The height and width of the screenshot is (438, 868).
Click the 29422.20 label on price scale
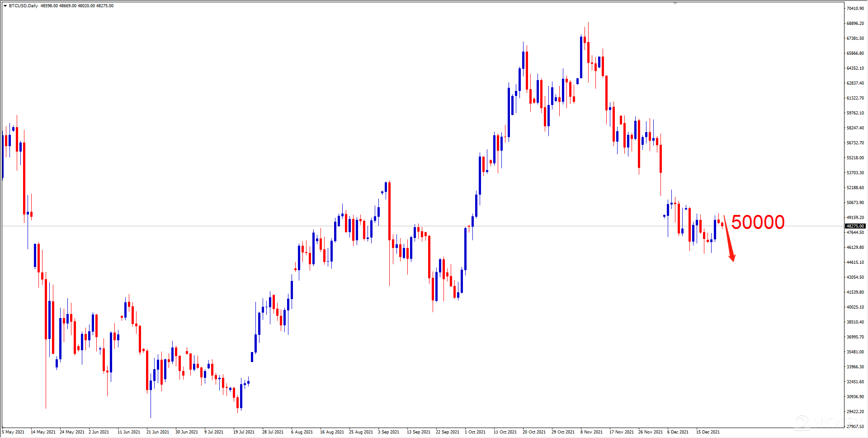pos(855,412)
